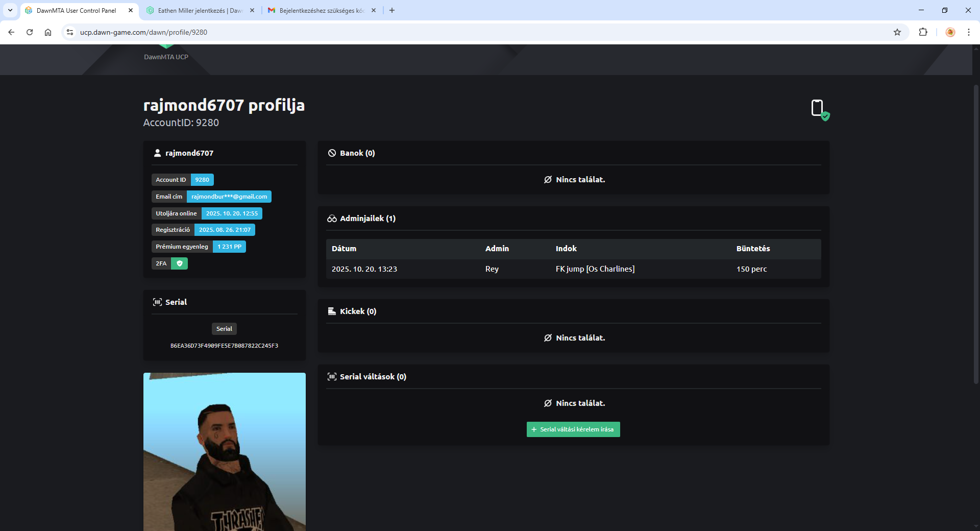Image resolution: width=980 pixels, height=531 pixels.
Task: Click the Adminjailek binoculars icon
Action: coord(332,219)
